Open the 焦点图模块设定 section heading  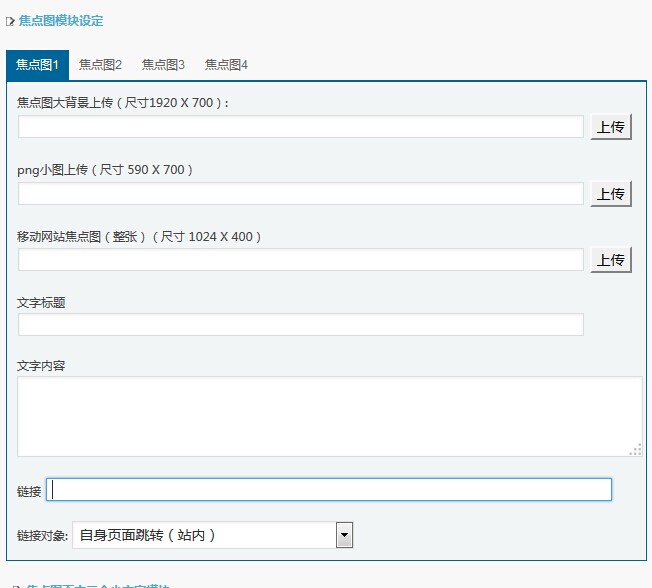[x=60, y=21]
